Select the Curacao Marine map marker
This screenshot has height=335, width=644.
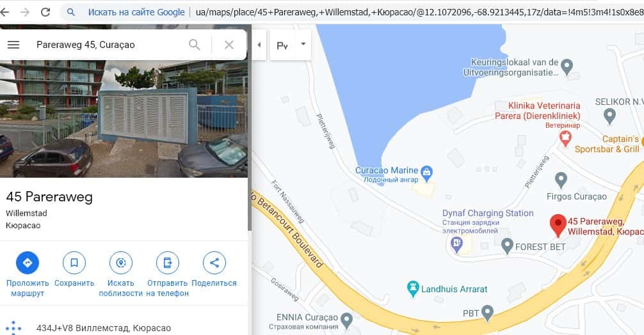point(427,173)
